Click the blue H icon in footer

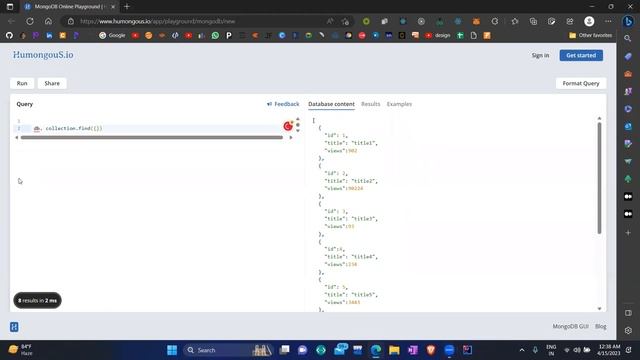(14, 327)
